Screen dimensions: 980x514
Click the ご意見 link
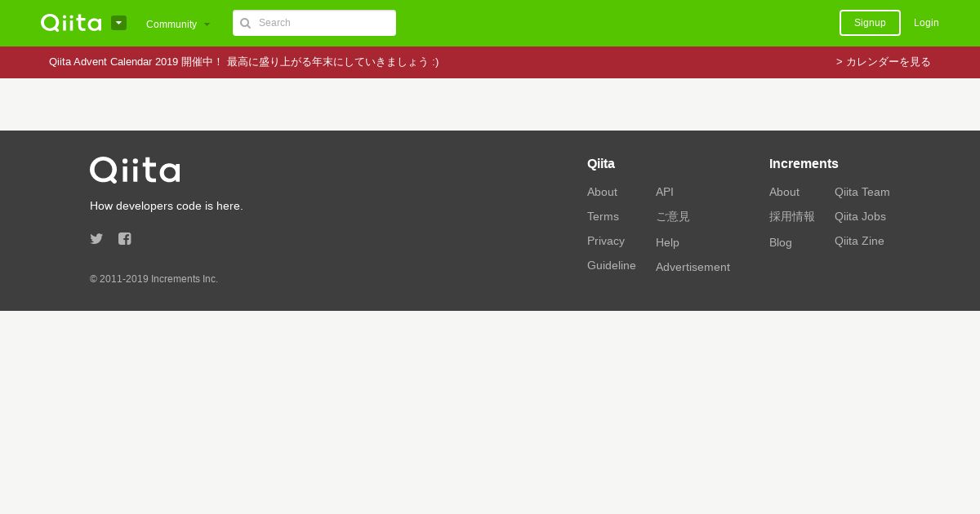click(x=673, y=216)
